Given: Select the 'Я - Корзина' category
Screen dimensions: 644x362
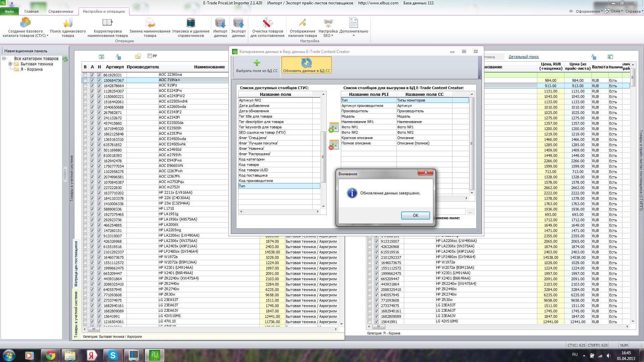Looking at the screenshot, I should click(32, 69).
